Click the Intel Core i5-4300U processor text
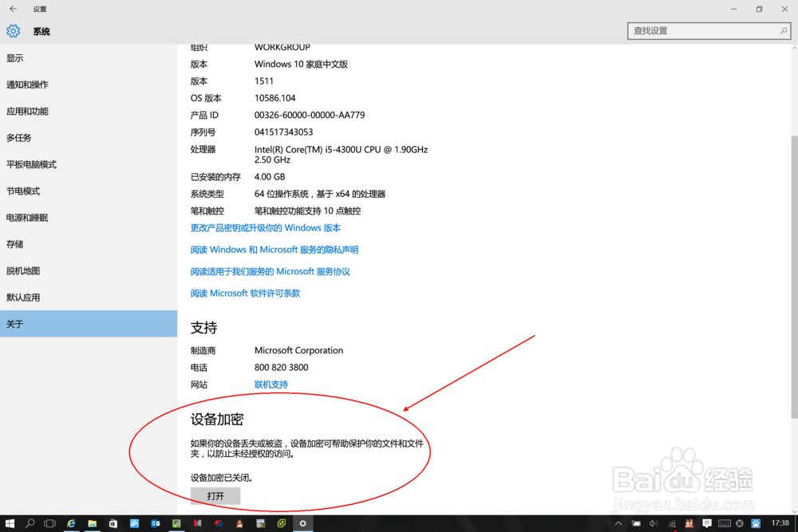Image resolution: width=798 pixels, height=532 pixels. pyautogui.click(x=341, y=155)
